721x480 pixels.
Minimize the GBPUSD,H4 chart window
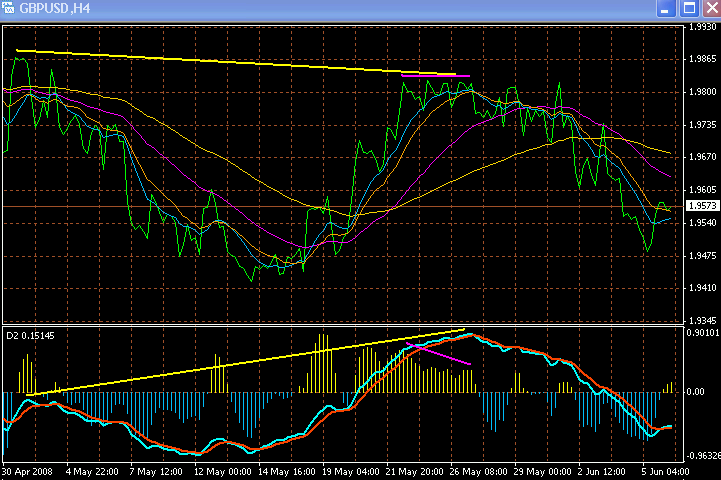coord(666,9)
